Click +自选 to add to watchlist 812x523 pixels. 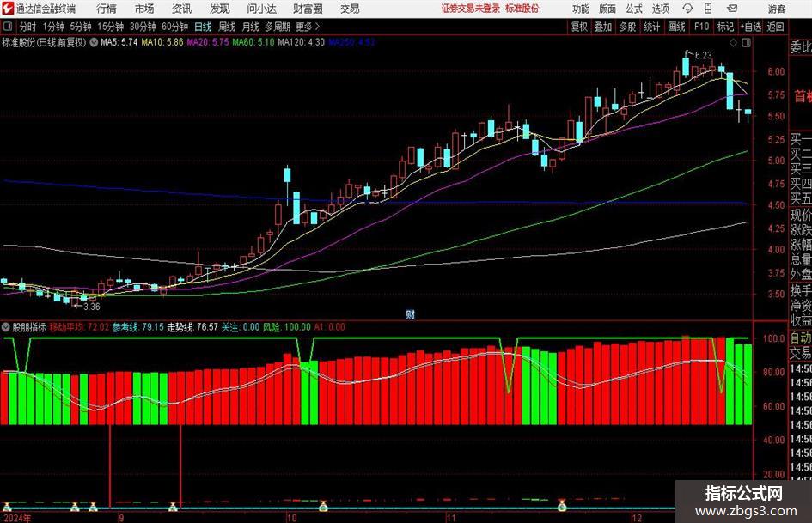click(750, 27)
